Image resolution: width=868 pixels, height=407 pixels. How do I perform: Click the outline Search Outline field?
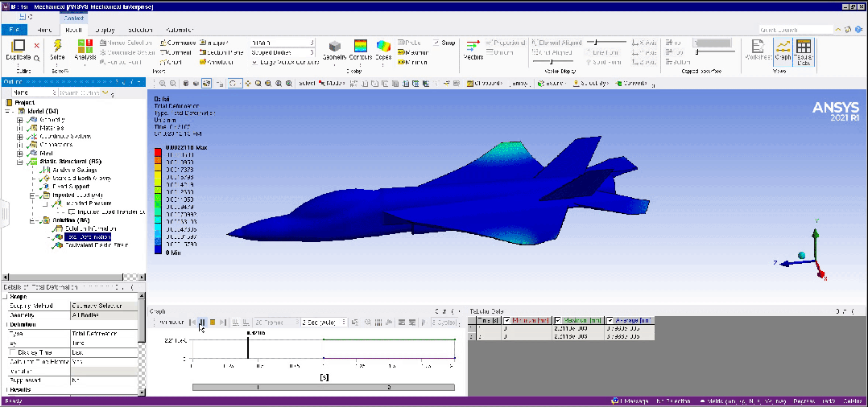[x=79, y=93]
